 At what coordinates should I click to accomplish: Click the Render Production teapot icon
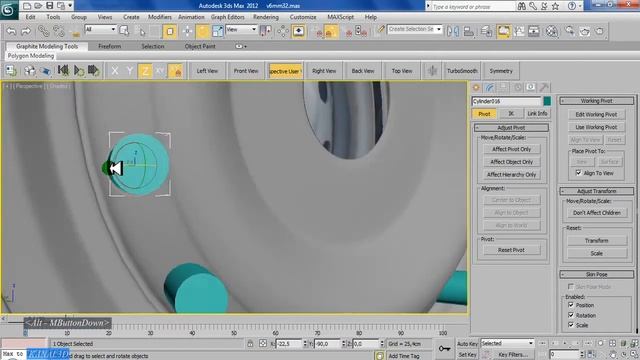point(599,31)
